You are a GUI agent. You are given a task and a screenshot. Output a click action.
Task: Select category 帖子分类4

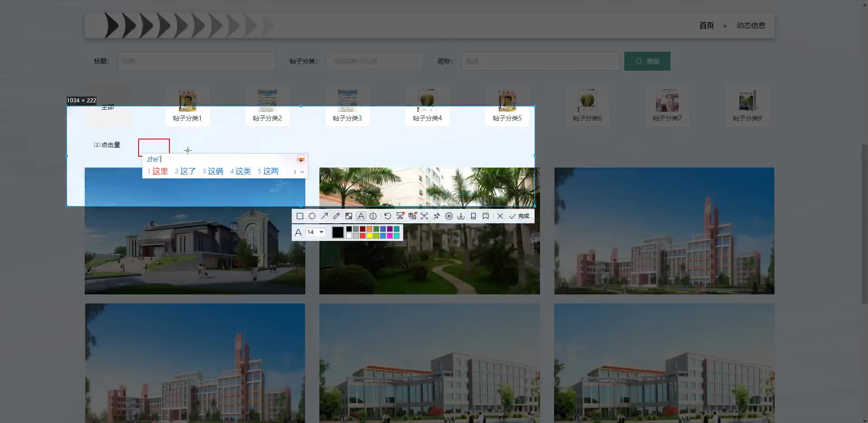coord(427,106)
